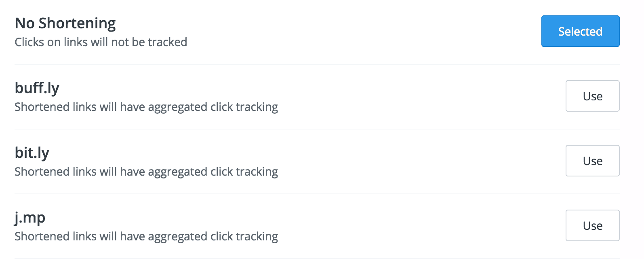This screenshot has width=644, height=259.
Task: Click the description under buff.ly
Action: click(146, 107)
